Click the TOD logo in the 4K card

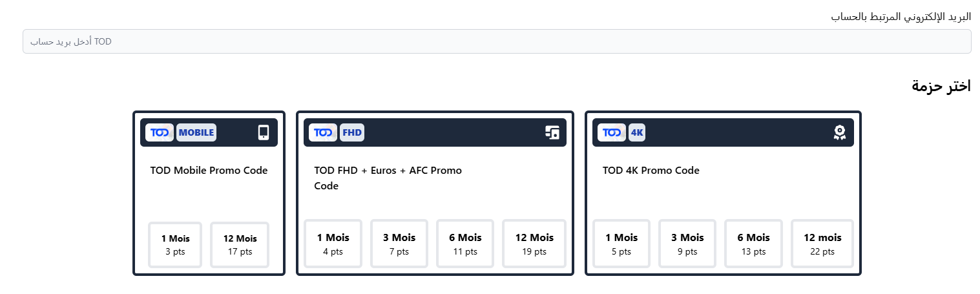pyautogui.click(x=612, y=132)
